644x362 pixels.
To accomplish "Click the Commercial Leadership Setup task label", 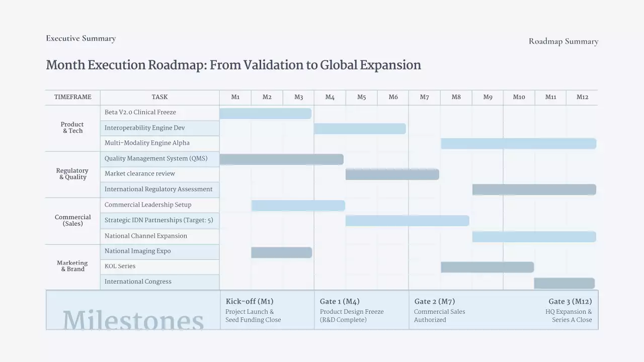I will click(x=148, y=205).
